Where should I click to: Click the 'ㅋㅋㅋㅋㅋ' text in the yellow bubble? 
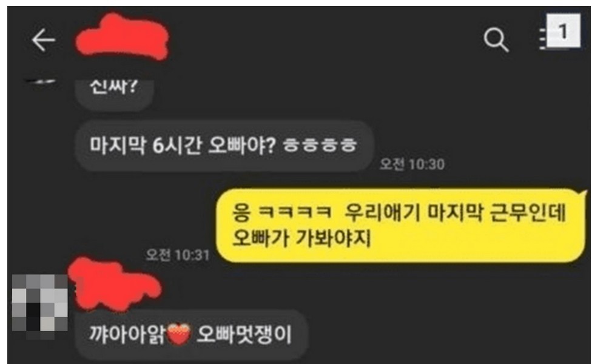[x=294, y=212]
